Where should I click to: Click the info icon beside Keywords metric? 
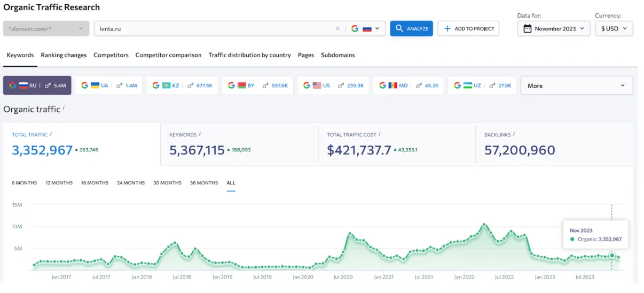[x=200, y=135]
